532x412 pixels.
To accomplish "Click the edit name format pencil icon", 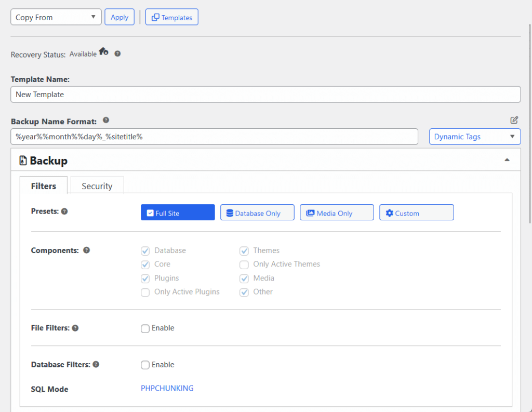I will coord(514,120).
